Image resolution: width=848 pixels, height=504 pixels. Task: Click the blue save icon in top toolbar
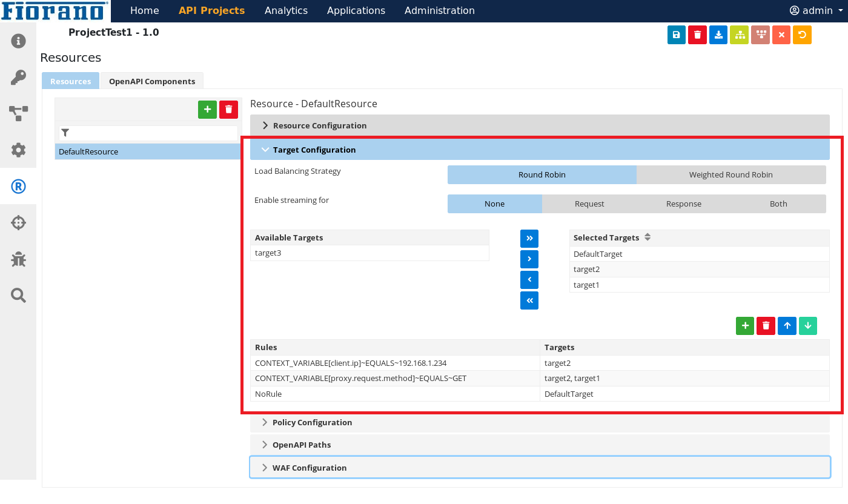[x=676, y=35]
